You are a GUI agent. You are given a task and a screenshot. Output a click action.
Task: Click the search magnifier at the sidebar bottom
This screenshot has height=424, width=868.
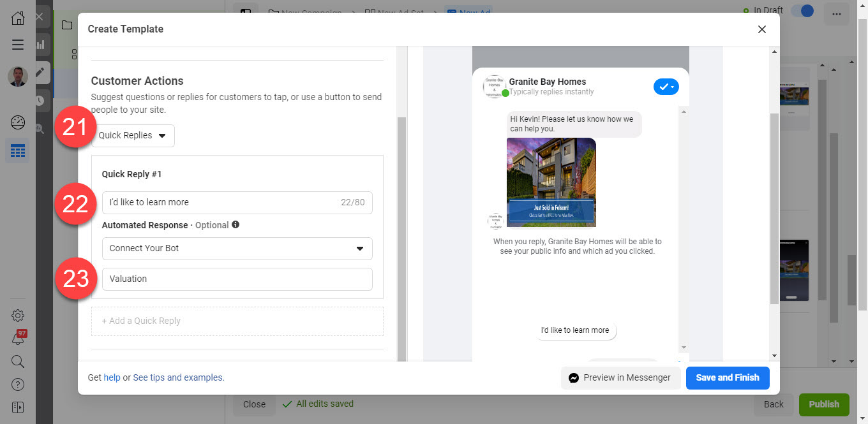click(x=17, y=362)
